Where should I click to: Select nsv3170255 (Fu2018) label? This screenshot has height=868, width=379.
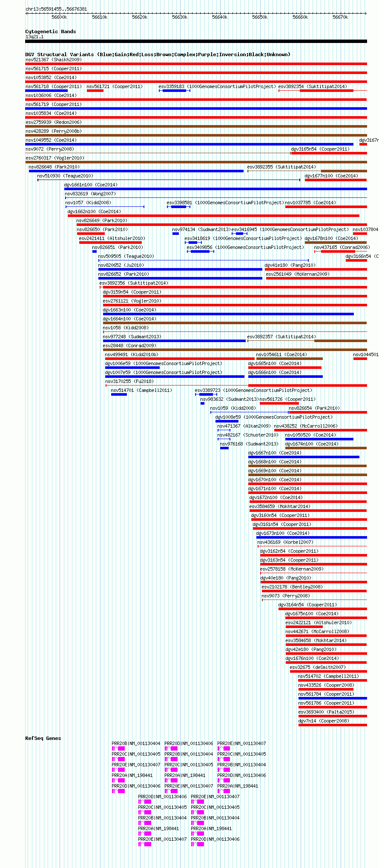129,381
